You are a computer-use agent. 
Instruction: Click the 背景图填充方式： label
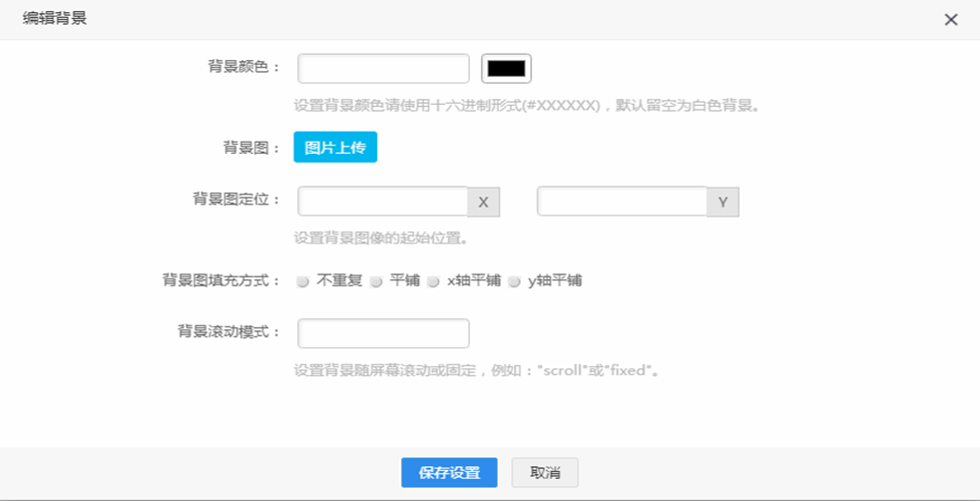[222, 280]
